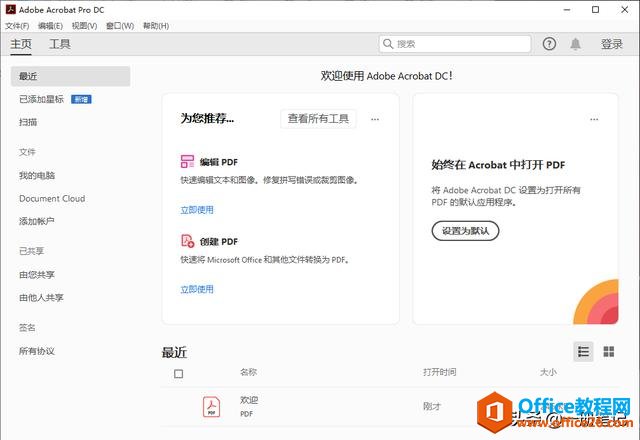The image size is (640, 440).
Task: Open the notifications bell icon
Action: (576, 44)
